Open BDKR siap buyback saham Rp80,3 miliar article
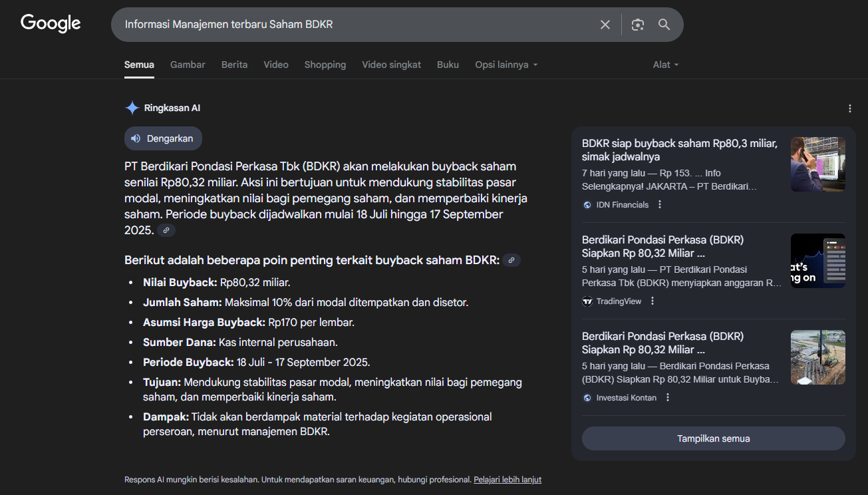868x495 pixels. click(x=680, y=150)
